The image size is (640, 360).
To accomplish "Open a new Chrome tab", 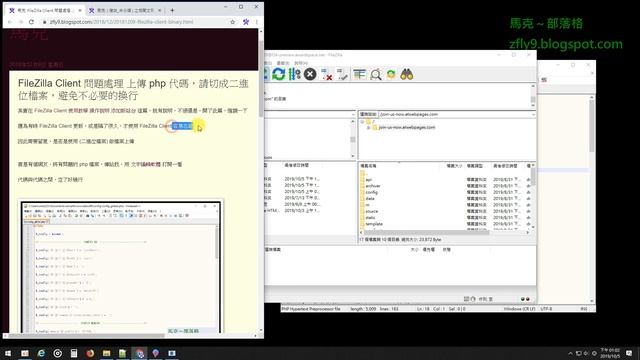I will point(172,10).
